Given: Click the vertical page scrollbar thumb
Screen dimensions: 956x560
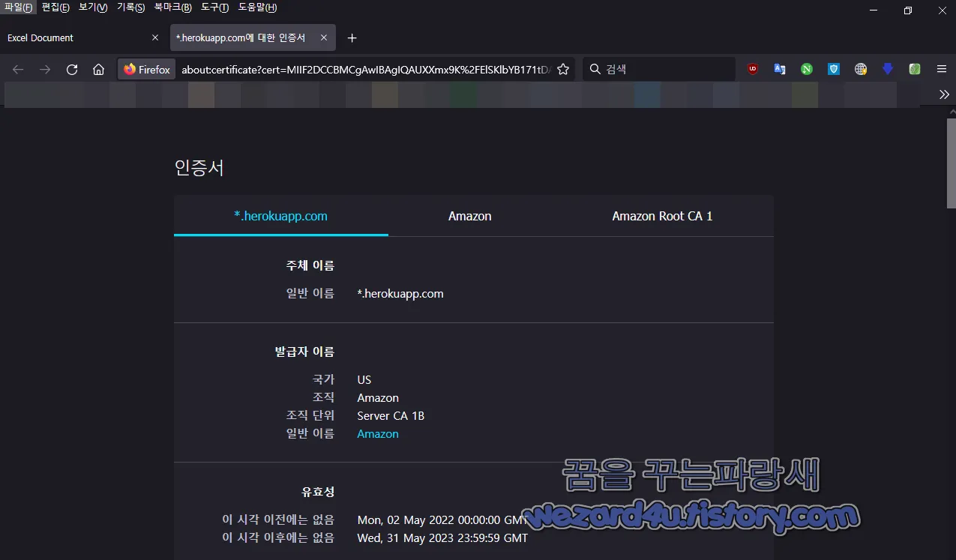Looking at the screenshot, I should pos(952,164).
